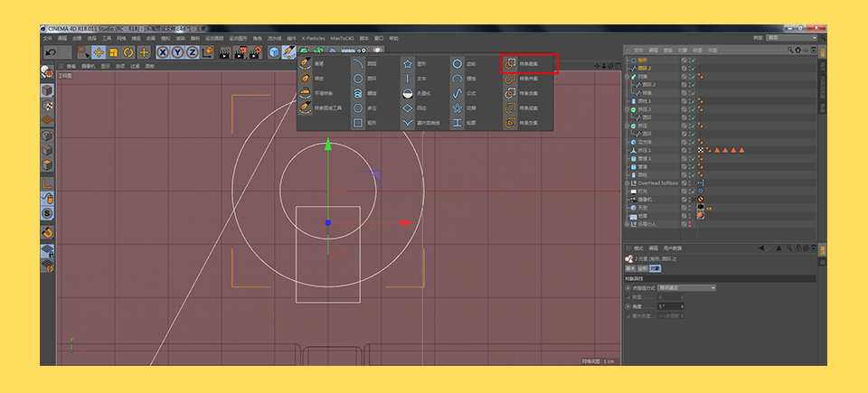Select the 摄像机 object in the Object Manager
The image size is (868, 393).
tap(646, 200)
